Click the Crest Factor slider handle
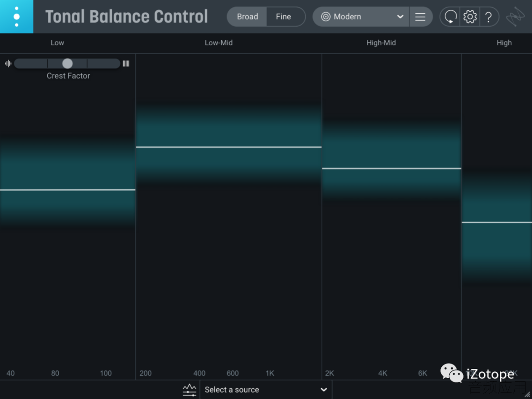The image size is (532, 399). tap(67, 64)
